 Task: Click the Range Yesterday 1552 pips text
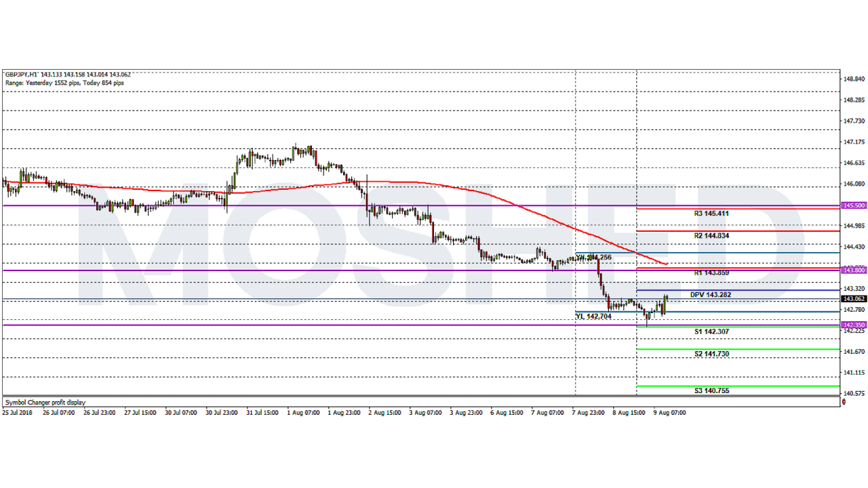click(x=41, y=81)
